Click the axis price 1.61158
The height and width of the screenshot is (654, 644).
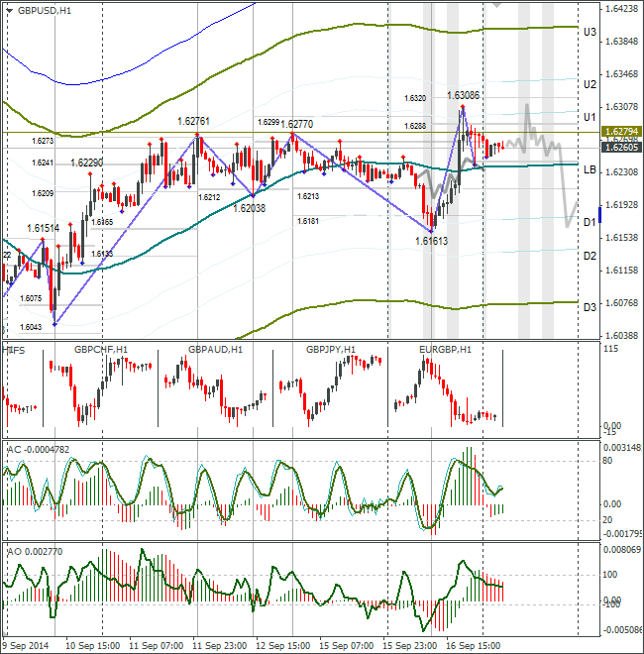[x=621, y=271]
